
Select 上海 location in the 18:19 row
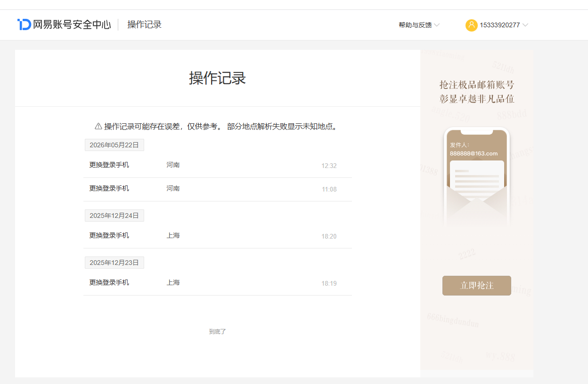click(173, 283)
